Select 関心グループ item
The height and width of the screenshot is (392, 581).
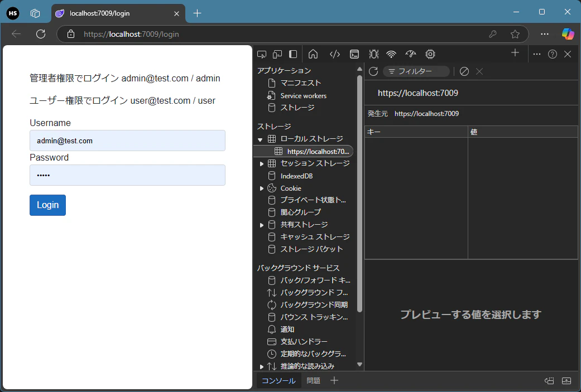300,212
